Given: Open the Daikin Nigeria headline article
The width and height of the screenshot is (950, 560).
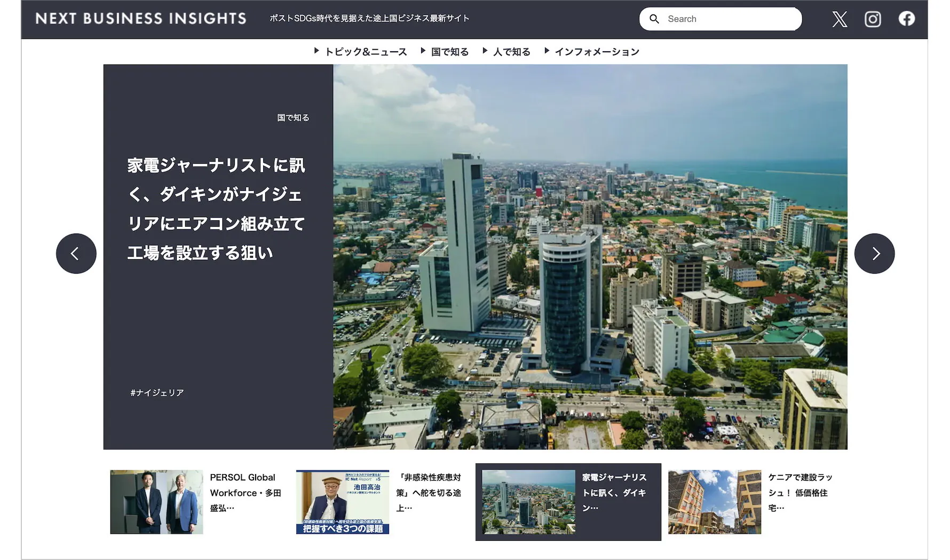Looking at the screenshot, I should tap(216, 209).
